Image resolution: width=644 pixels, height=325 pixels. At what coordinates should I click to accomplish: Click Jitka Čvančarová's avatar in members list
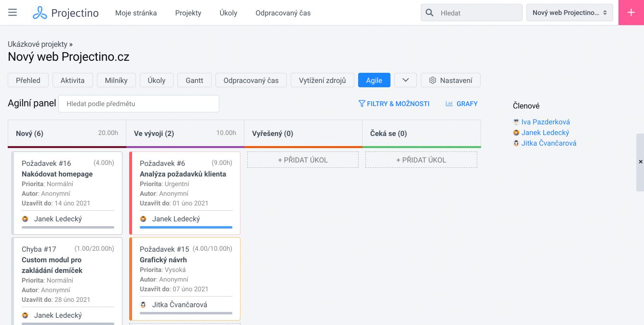pyautogui.click(x=516, y=143)
